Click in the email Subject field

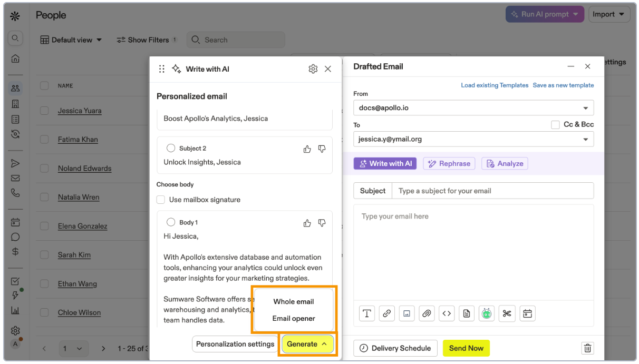click(x=492, y=191)
